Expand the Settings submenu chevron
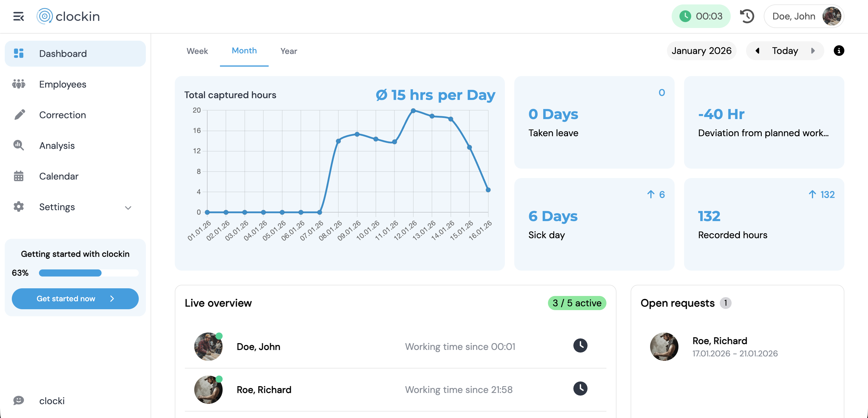This screenshot has height=418, width=868. click(128, 207)
